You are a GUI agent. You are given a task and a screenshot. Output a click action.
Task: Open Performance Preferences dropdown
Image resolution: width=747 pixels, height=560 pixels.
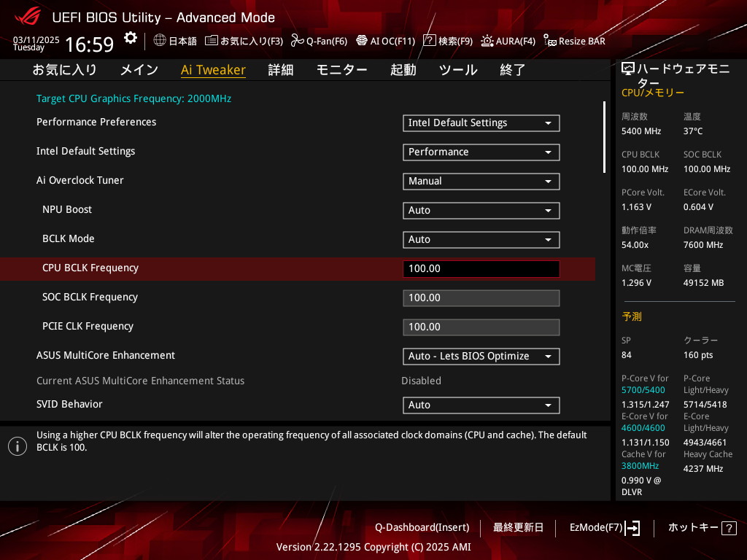pos(481,122)
